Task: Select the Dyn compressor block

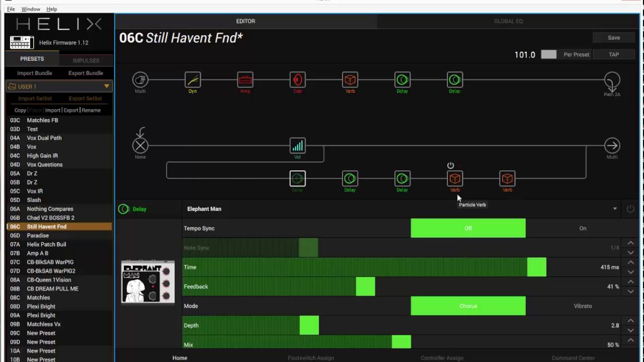Action: (x=193, y=79)
